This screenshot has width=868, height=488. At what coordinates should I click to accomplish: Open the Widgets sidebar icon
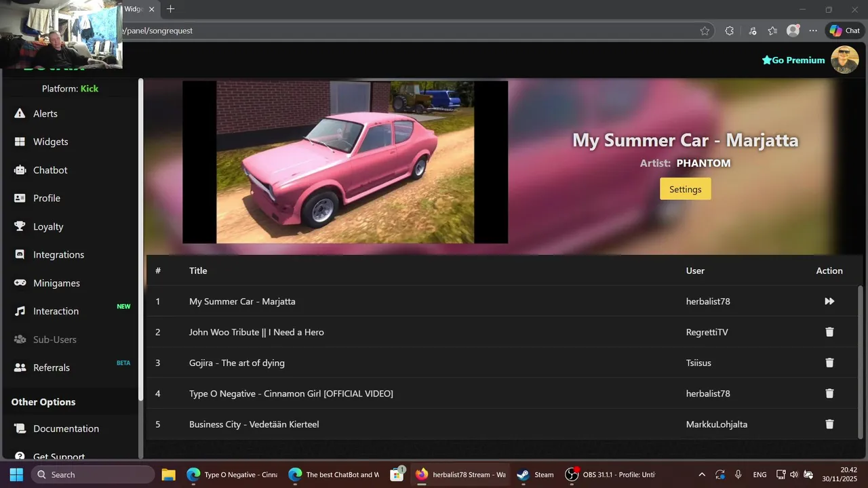20,142
